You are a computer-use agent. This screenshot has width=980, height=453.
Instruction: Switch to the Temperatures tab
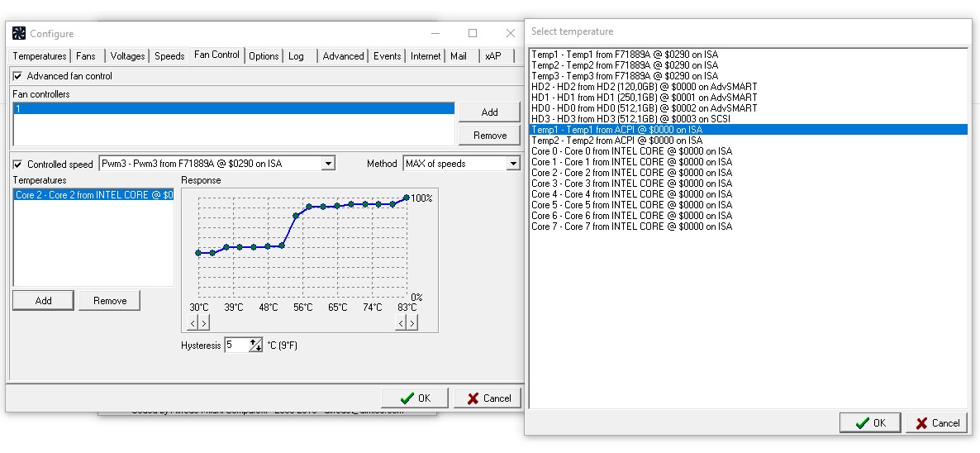40,55
